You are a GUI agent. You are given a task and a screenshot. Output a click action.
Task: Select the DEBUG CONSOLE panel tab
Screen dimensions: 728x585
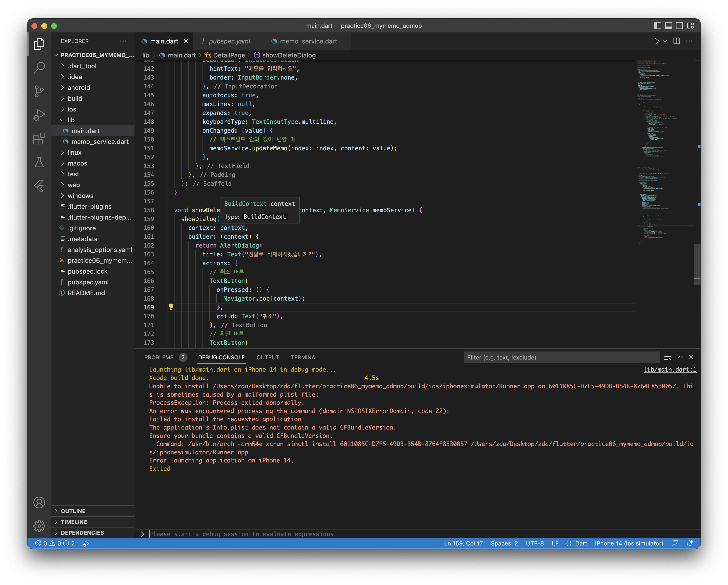point(221,357)
